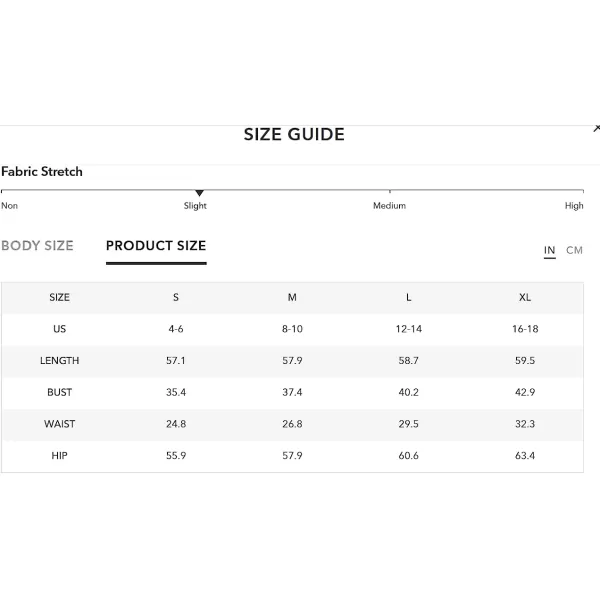Click the SIZE GUIDE heading
Image resolution: width=600 pixels, height=600 pixels.
click(x=294, y=135)
